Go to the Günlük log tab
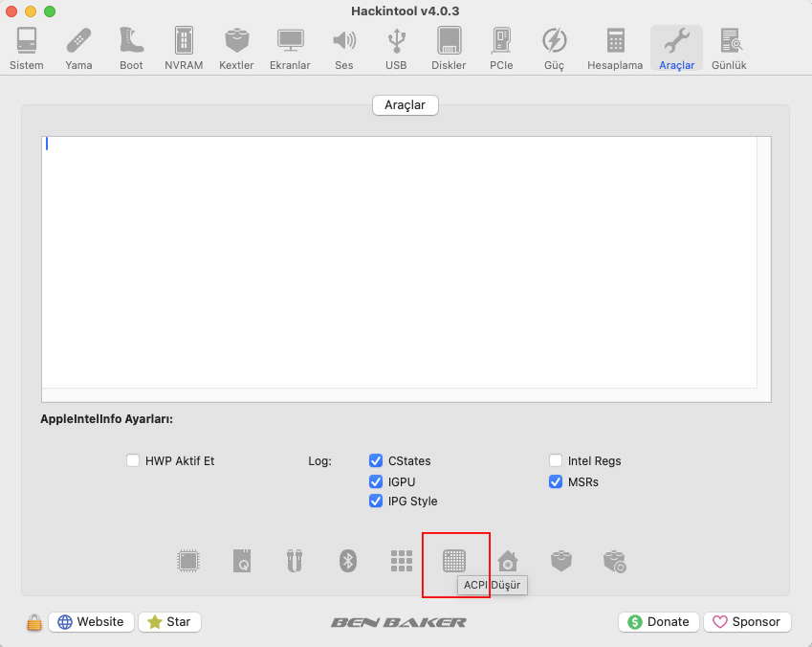 click(729, 48)
